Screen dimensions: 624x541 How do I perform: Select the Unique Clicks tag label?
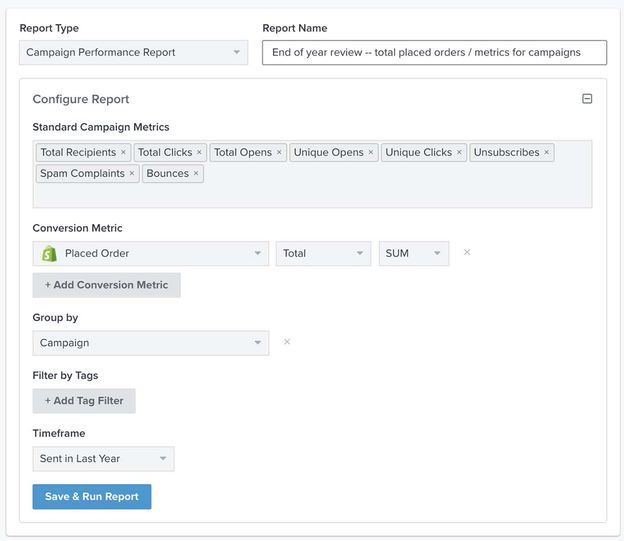(418, 152)
